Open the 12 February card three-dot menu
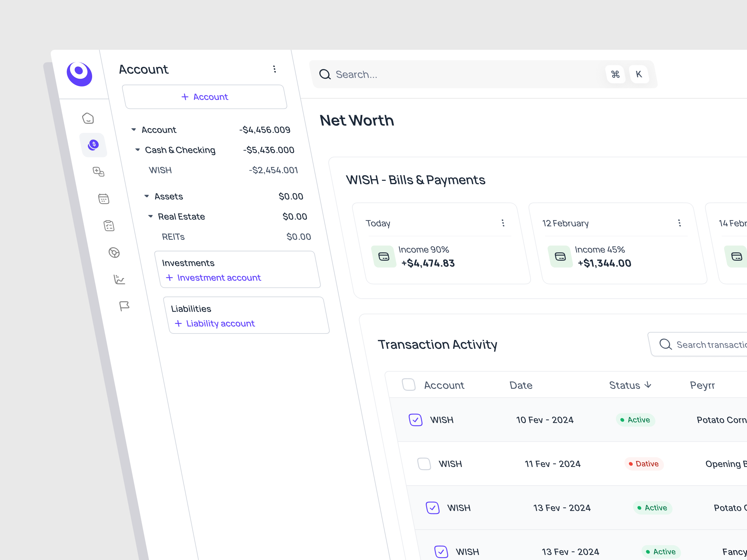 click(679, 223)
